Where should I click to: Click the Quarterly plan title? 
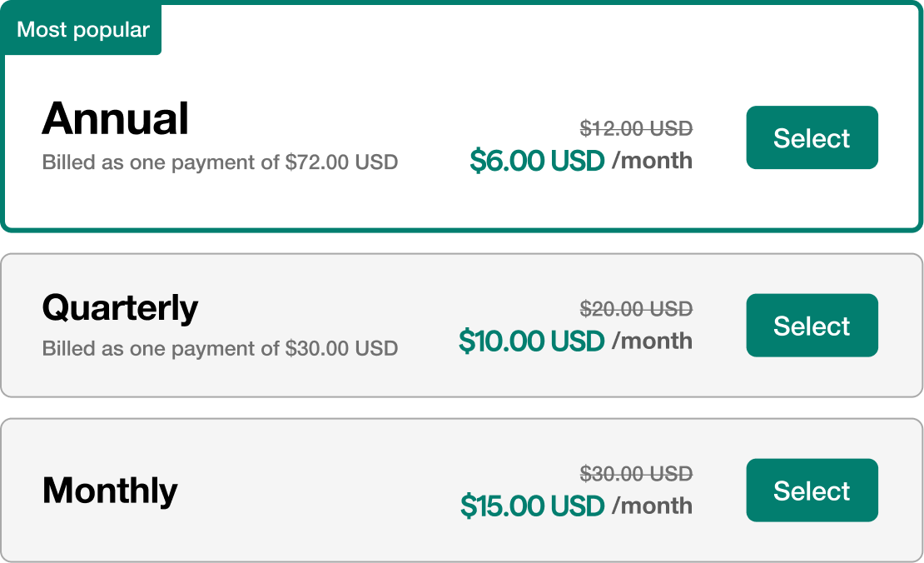[120, 307]
